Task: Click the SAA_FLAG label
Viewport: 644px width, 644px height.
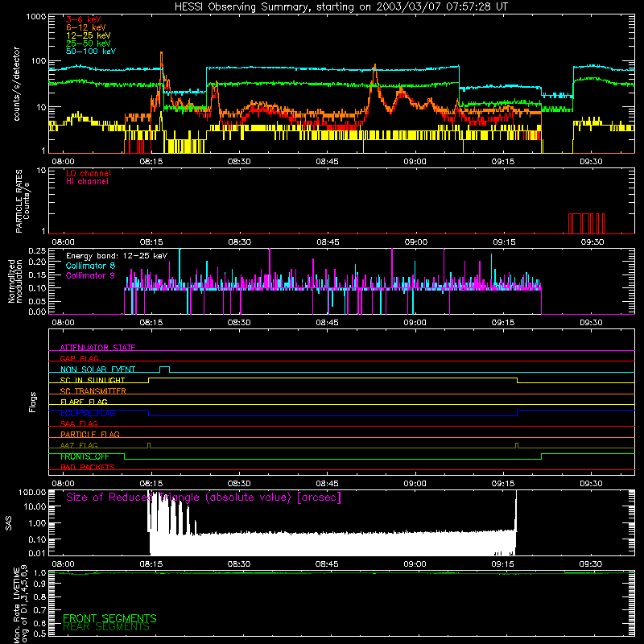Action: pos(79,423)
